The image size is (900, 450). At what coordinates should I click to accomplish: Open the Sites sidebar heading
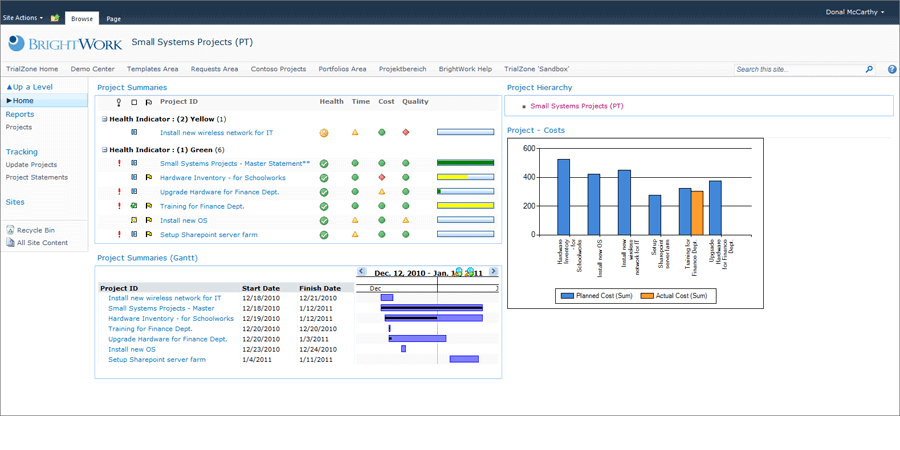(x=15, y=202)
